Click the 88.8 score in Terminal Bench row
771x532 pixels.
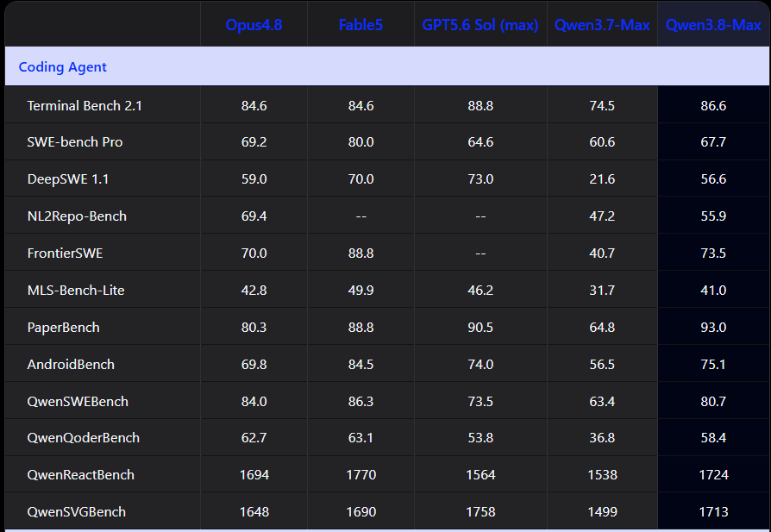click(x=480, y=106)
